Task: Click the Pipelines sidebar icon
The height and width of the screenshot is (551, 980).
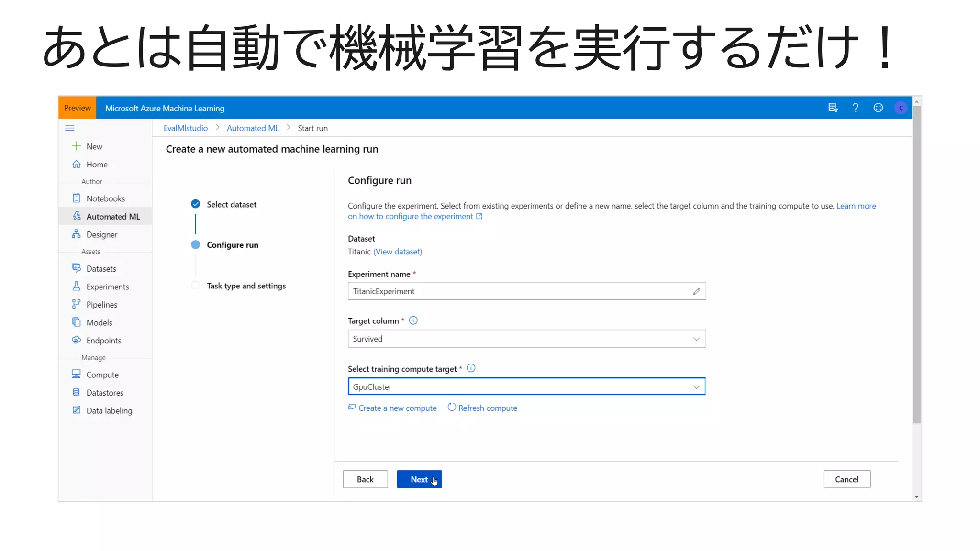Action: click(76, 304)
